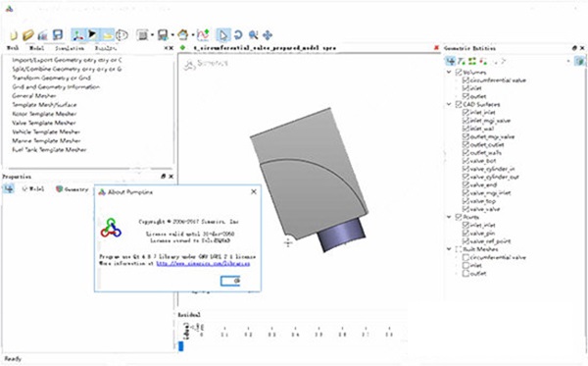Open the Geometry tab in Properties panel

pos(73,189)
